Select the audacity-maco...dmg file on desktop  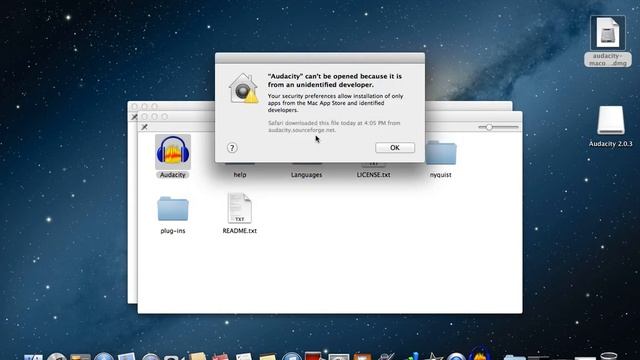pos(608,41)
